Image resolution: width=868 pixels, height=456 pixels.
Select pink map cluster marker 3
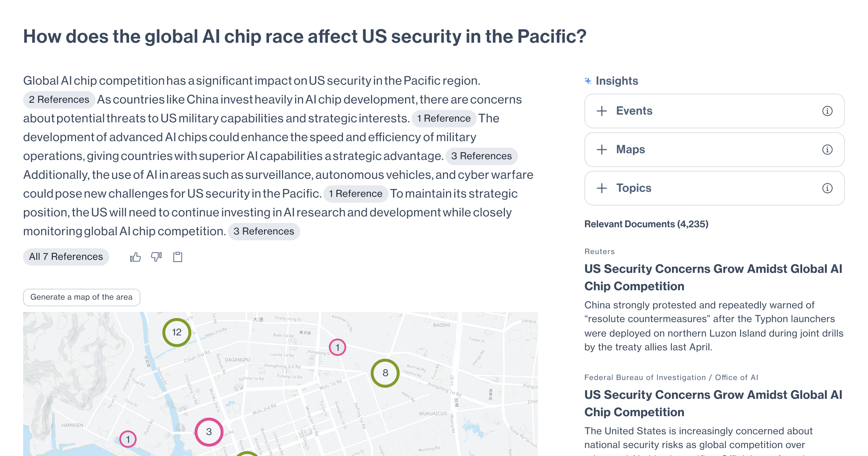pyautogui.click(x=209, y=432)
